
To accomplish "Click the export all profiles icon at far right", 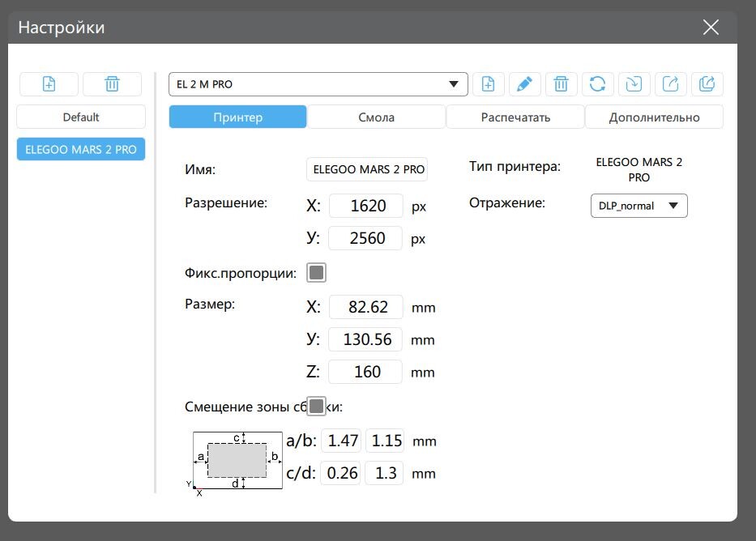I will click(x=707, y=84).
